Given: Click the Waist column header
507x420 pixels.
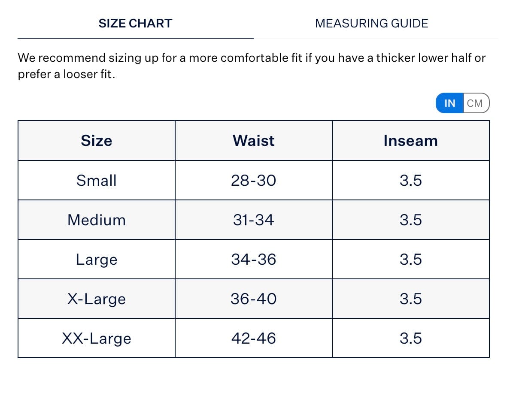Looking at the screenshot, I should click(x=253, y=141).
